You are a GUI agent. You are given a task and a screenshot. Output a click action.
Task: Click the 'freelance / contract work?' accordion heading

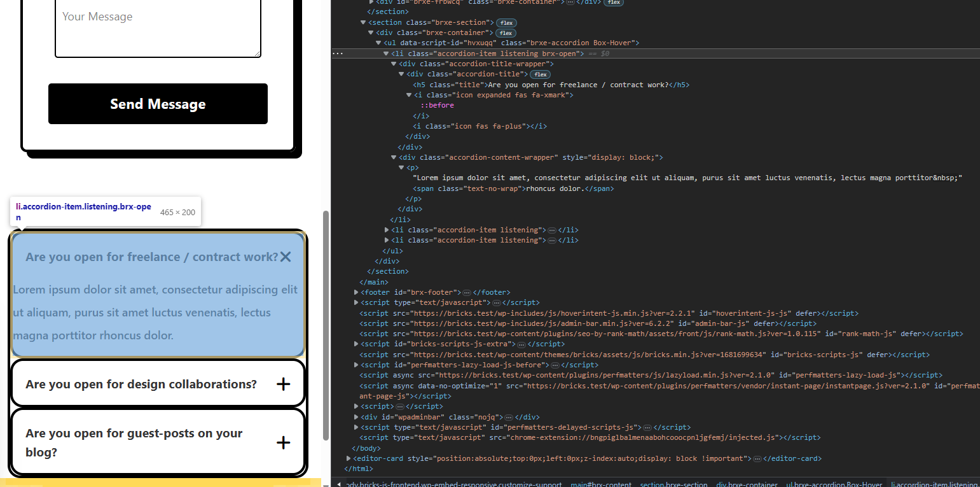tap(152, 257)
